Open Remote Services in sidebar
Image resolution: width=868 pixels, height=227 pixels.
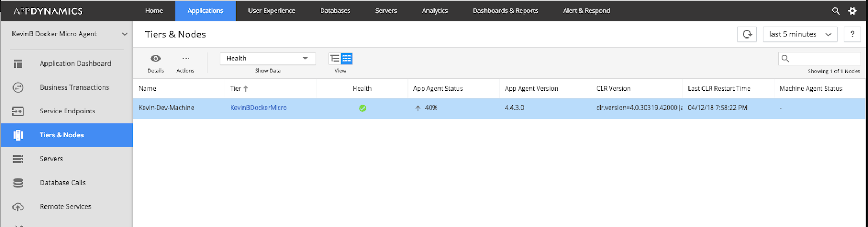(66, 207)
